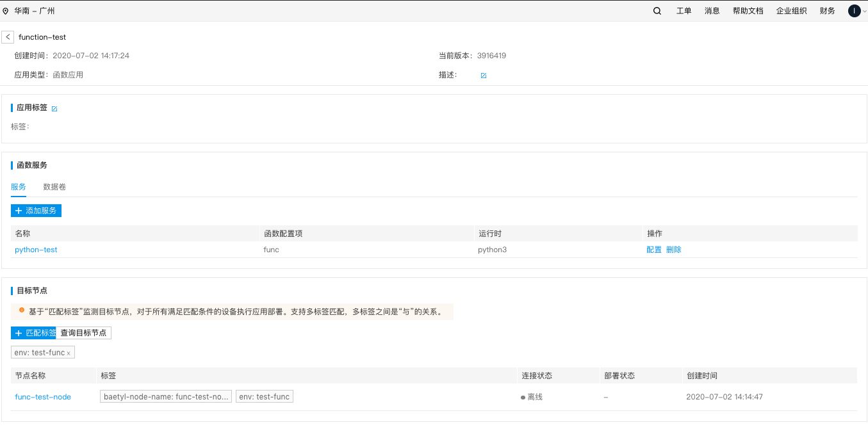
Task: Open the func-test-node link
Action: point(43,397)
